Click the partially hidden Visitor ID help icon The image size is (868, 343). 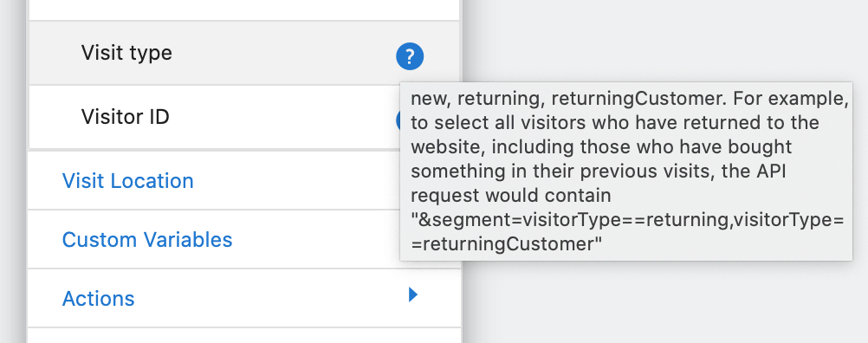point(398,119)
